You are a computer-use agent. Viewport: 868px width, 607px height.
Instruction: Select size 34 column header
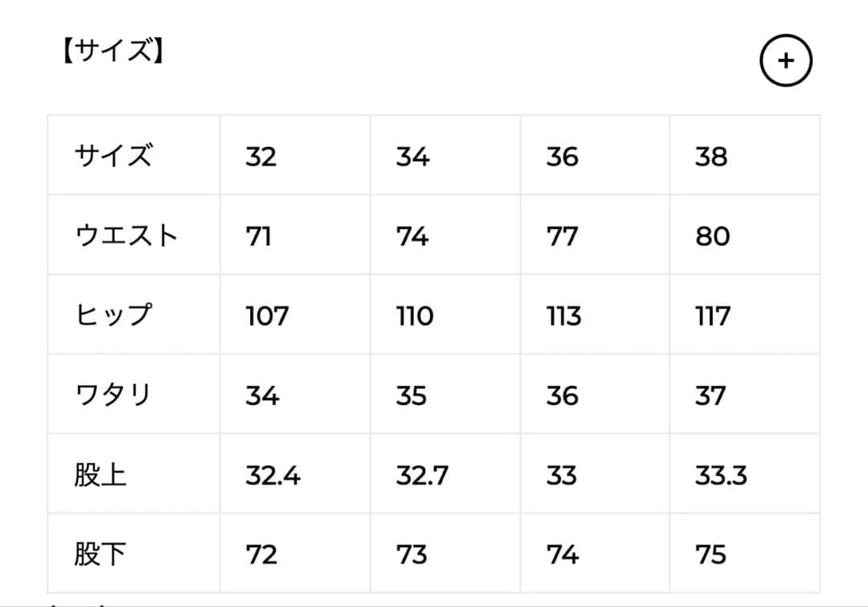click(412, 156)
